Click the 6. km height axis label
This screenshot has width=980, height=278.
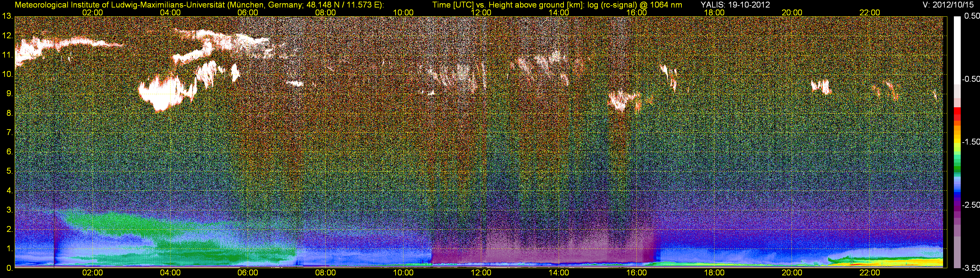tap(9, 151)
